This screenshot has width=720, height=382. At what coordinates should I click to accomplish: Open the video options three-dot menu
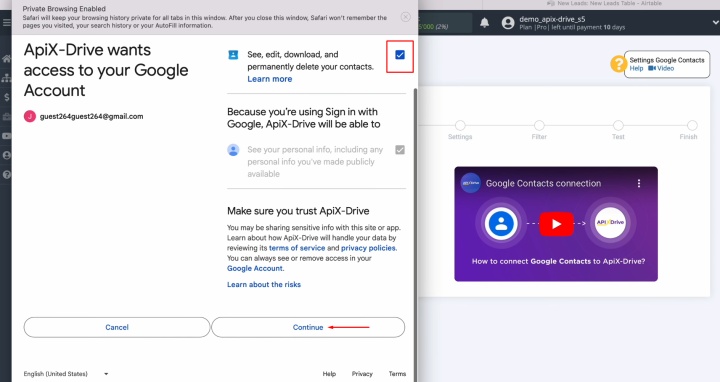(639, 183)
